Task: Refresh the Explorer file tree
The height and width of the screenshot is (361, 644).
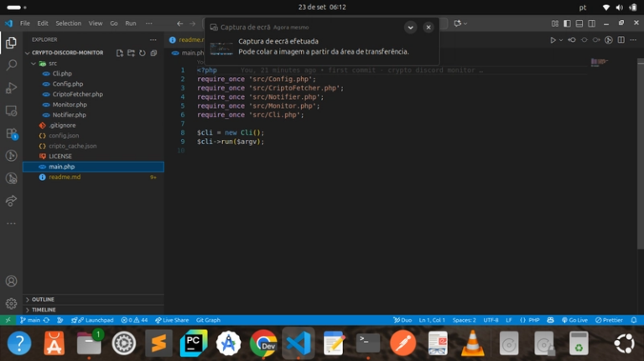Action: [x=143, y=53]
